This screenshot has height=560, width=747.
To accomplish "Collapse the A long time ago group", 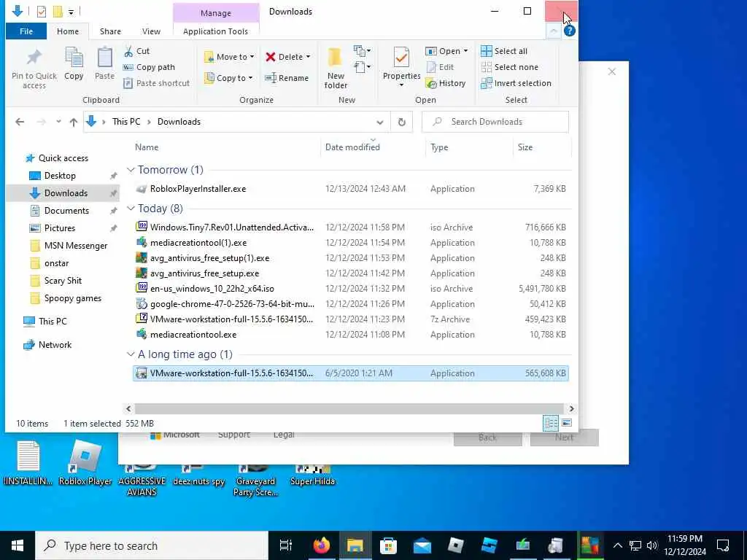I will 131,354.
